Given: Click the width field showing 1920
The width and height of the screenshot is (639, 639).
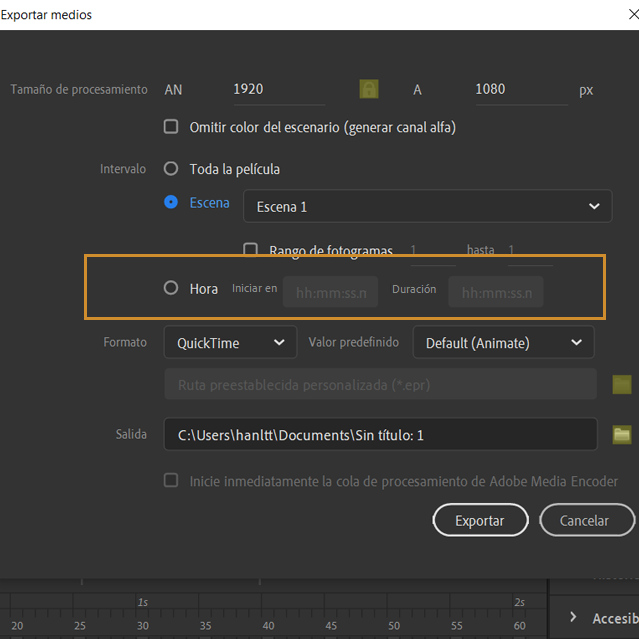Looking at the screenshot, I should [277, 89].
